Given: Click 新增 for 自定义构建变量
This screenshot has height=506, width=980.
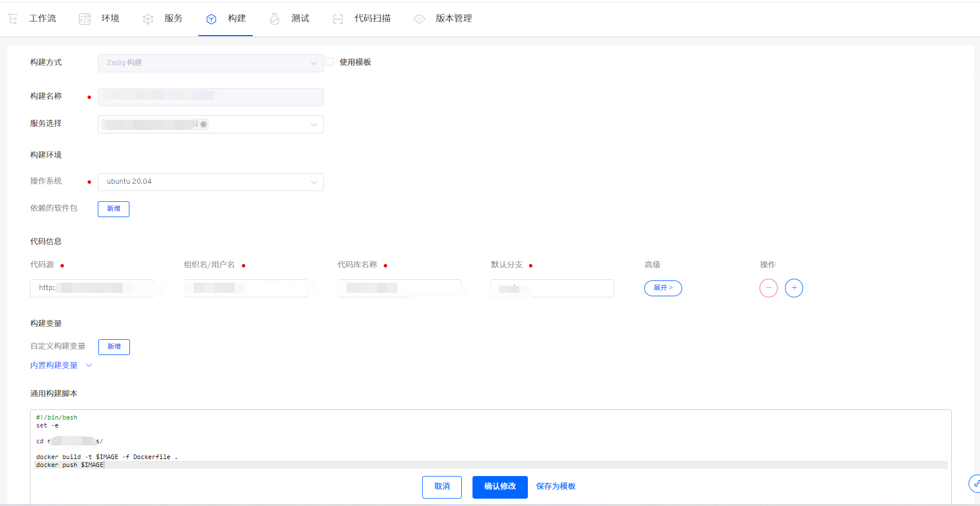Looking at the screenshot, I should tap(114, 347).
